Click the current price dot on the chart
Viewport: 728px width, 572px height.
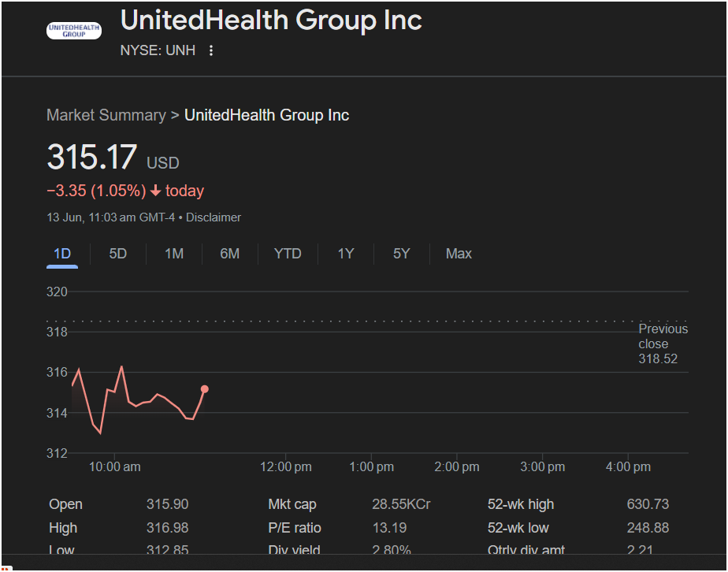tap(204, 389)
